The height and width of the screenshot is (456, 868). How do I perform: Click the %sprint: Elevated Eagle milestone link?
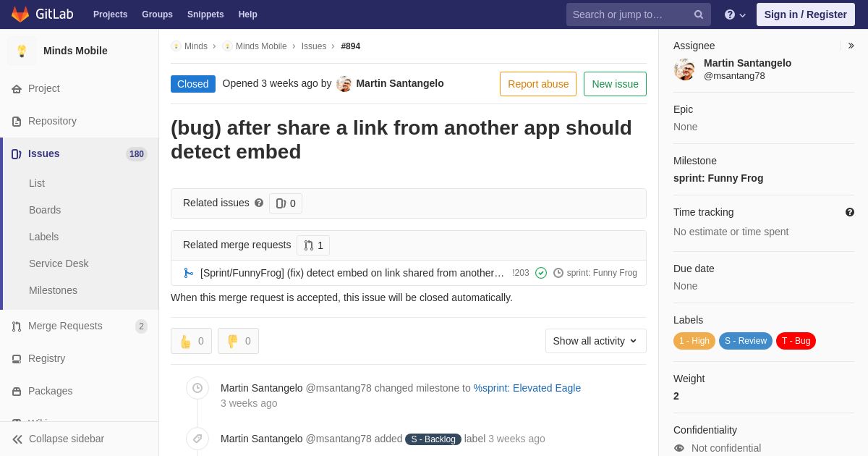pos(527,388)
